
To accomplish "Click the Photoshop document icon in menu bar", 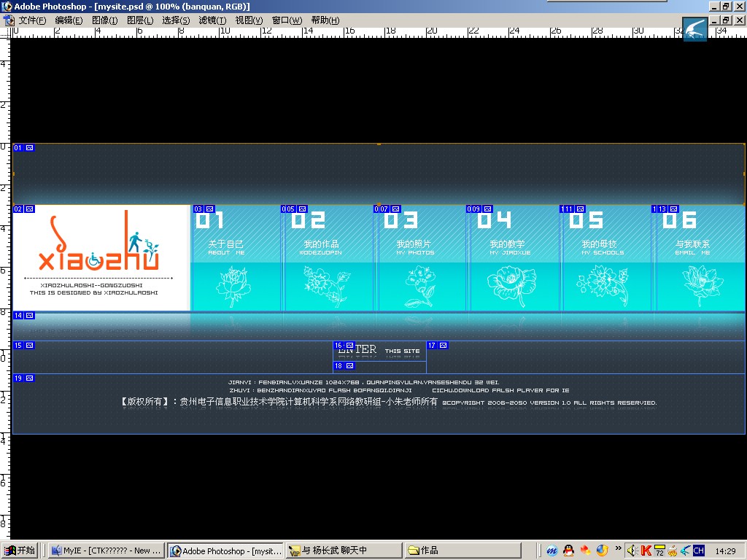I will pos(9,20).
